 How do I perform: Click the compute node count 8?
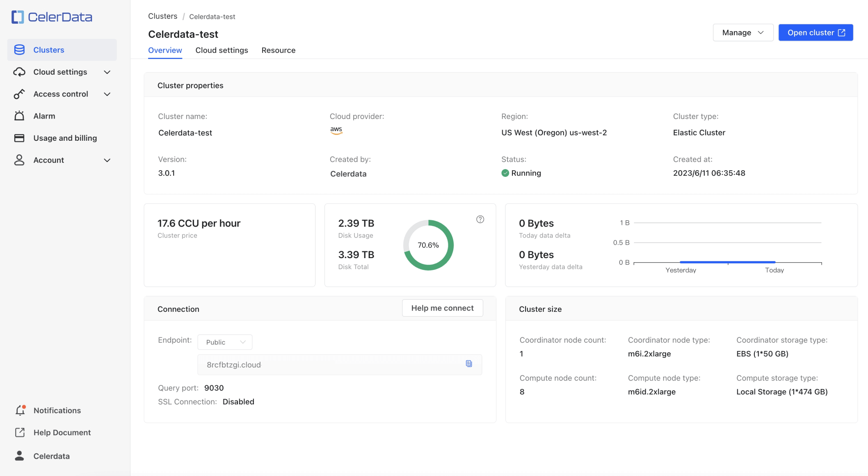(x=522, y=391)
